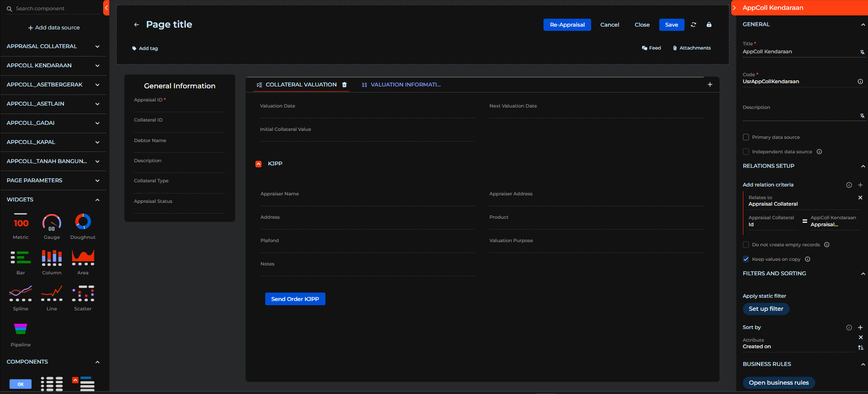This screenshot has height=394, width=868.
Task: Expand the PAGE PARAMETERS section
Action: pyautogui.click(x=97, y=180)
